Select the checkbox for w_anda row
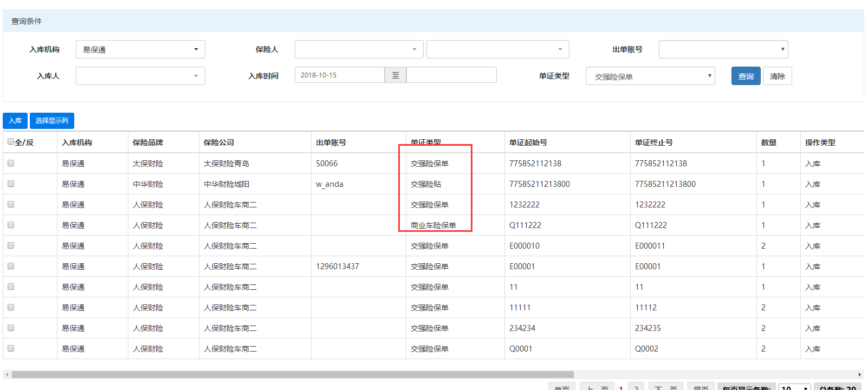 pos(11,184)
